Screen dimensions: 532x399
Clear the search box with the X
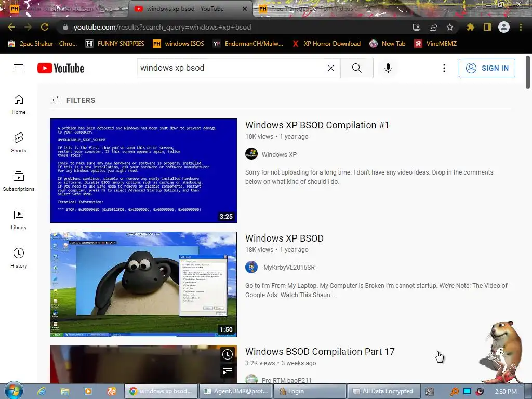[331, 68]
